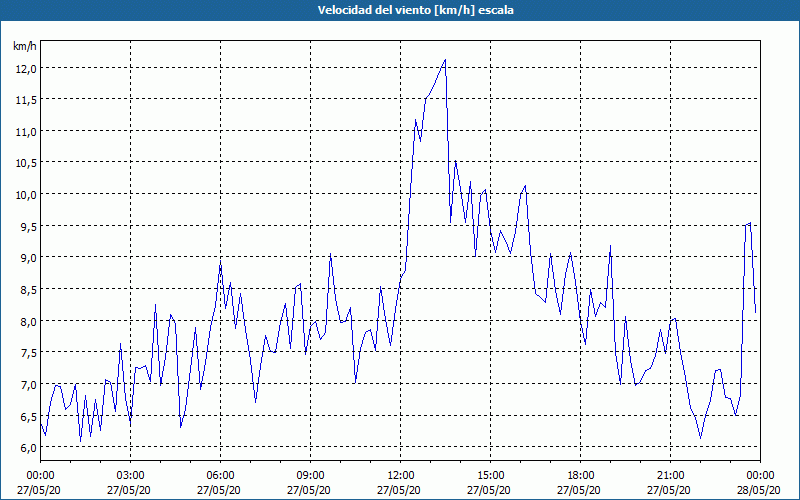800x500 pixels.
Task: Click the 12,0 y-axis value
Action: [x=26, y=69]
